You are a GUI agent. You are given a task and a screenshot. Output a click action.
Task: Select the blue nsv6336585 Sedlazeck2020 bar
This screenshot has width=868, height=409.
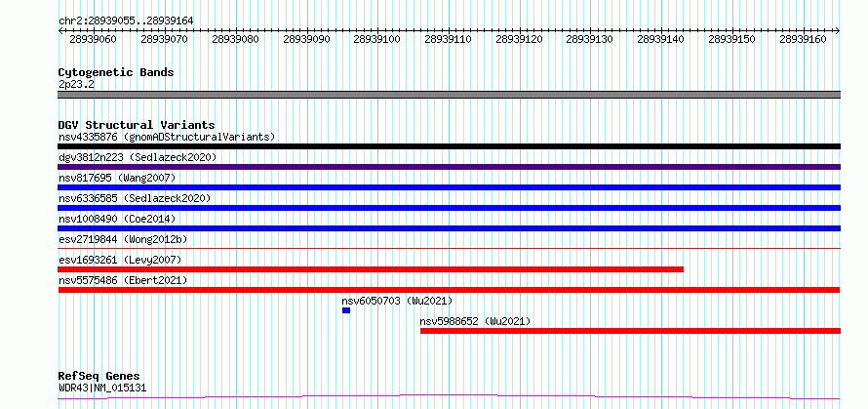449,208
